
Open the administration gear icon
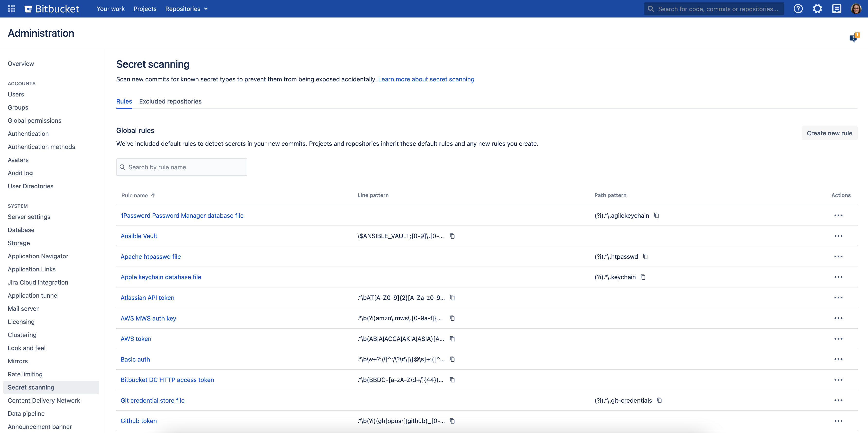coord(817,9)
